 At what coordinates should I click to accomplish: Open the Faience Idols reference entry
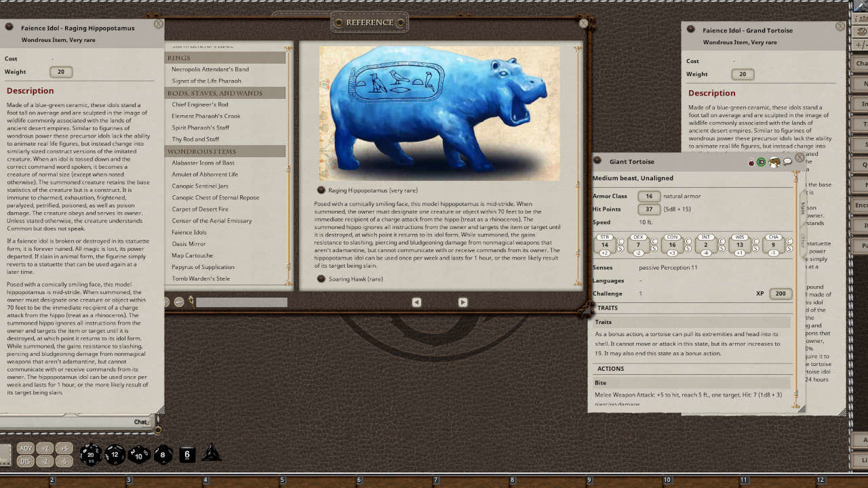[190, 232]
